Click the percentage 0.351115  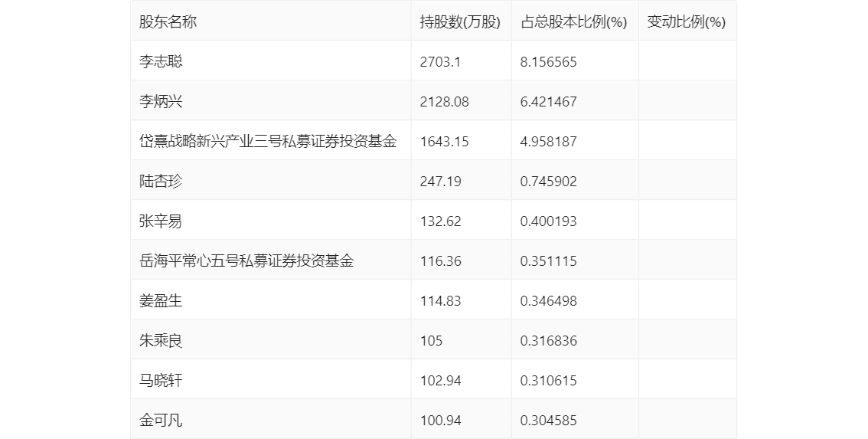[x=549, y=261]
